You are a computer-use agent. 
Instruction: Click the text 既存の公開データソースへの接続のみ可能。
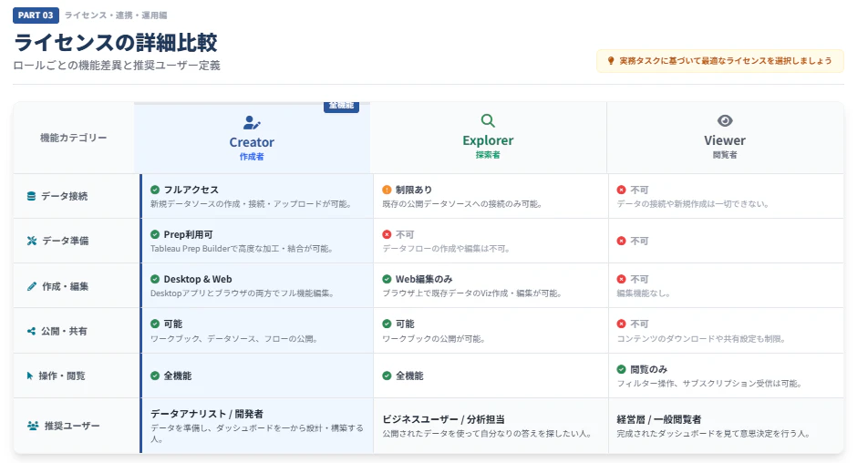(463, 204)
